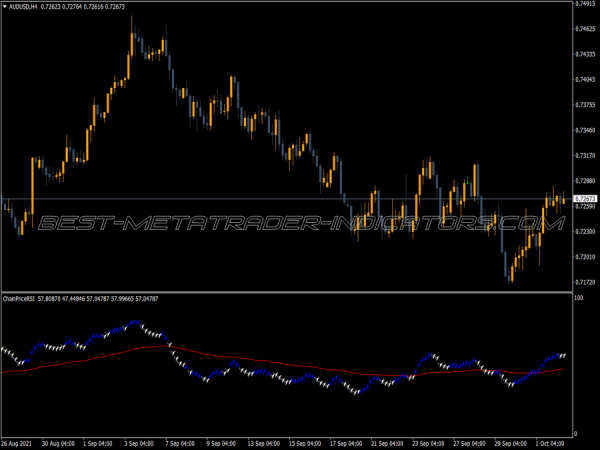Click the 17 Sep 04:00 time label
The image size is (600, 450).
[x=346, y=444]
